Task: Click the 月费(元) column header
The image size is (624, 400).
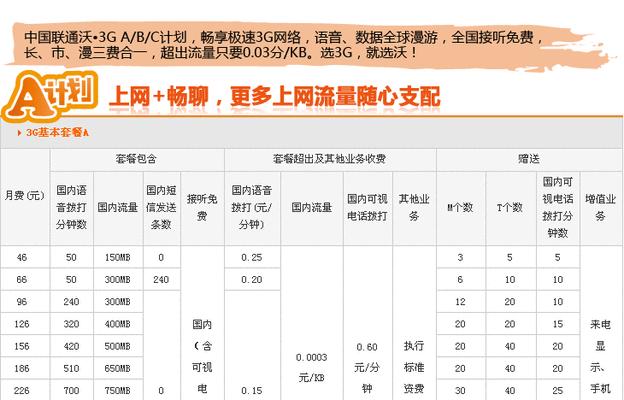Action: [25, 195]
